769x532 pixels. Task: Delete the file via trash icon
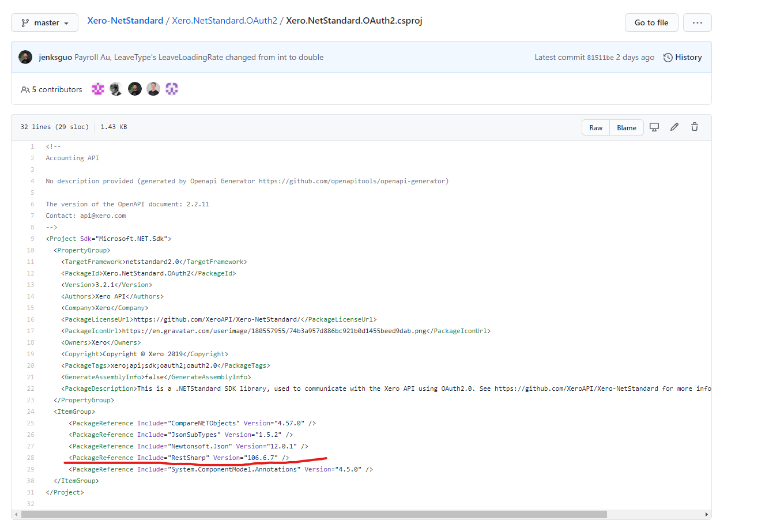pyautogui.click(x=695, y=127)
